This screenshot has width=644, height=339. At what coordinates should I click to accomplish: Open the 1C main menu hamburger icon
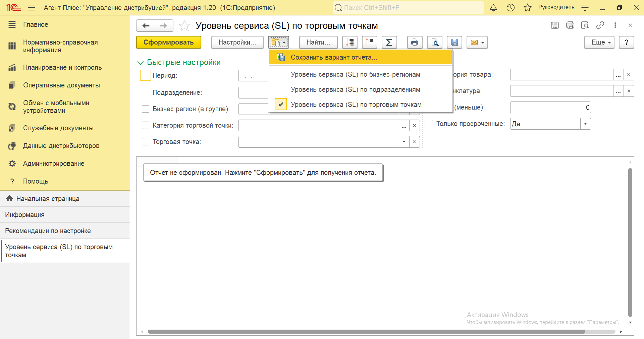pyautogui.click(x=32, y=7)
